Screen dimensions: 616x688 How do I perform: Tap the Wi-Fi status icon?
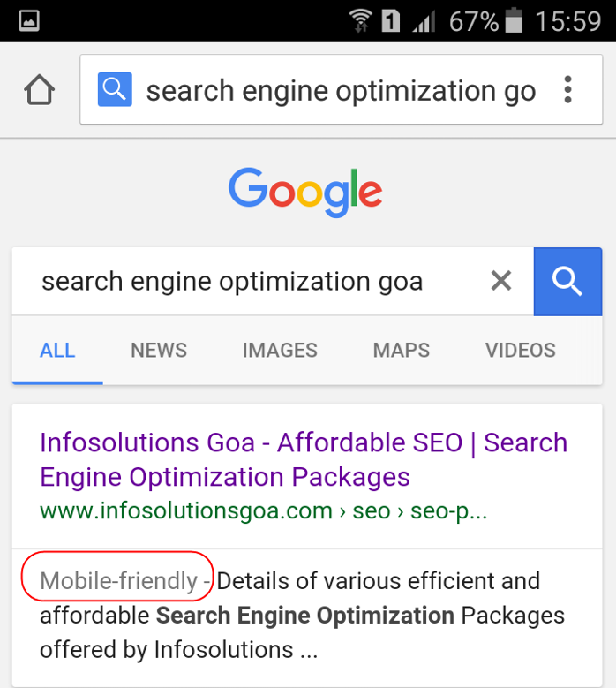pos(360,19)
